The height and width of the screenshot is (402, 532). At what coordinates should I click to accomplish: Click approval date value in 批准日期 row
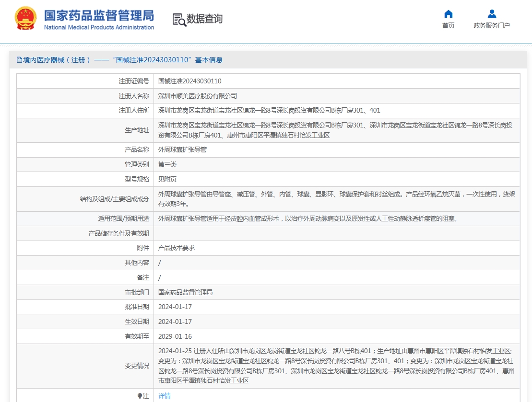(175, 307)
